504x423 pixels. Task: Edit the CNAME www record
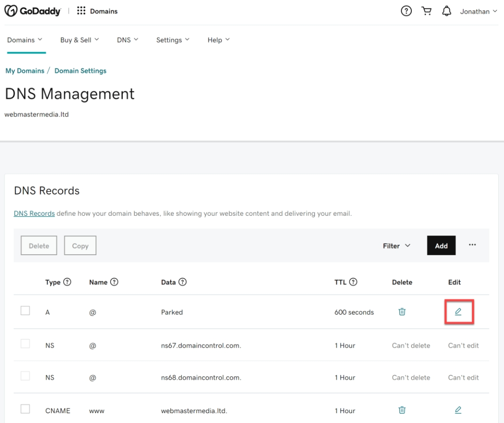pos(458,410)
